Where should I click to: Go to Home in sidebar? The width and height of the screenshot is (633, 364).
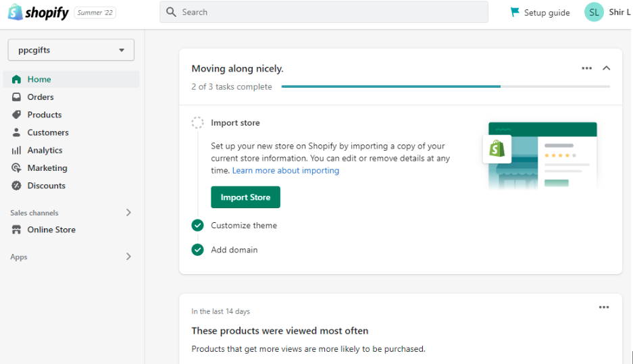(39, 80)
